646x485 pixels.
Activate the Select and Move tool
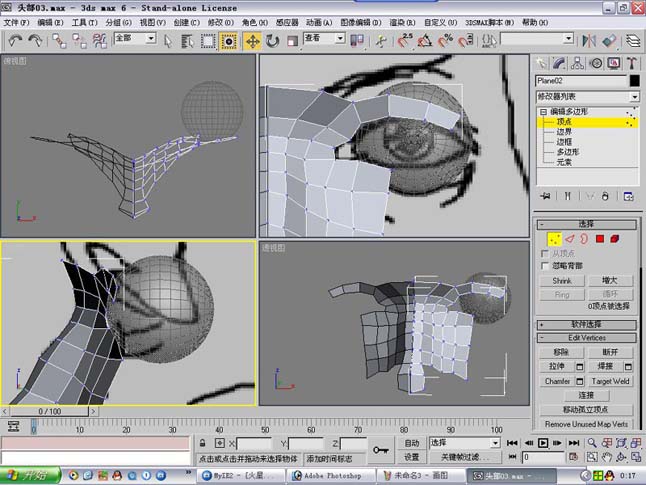[x=252, y=41]
